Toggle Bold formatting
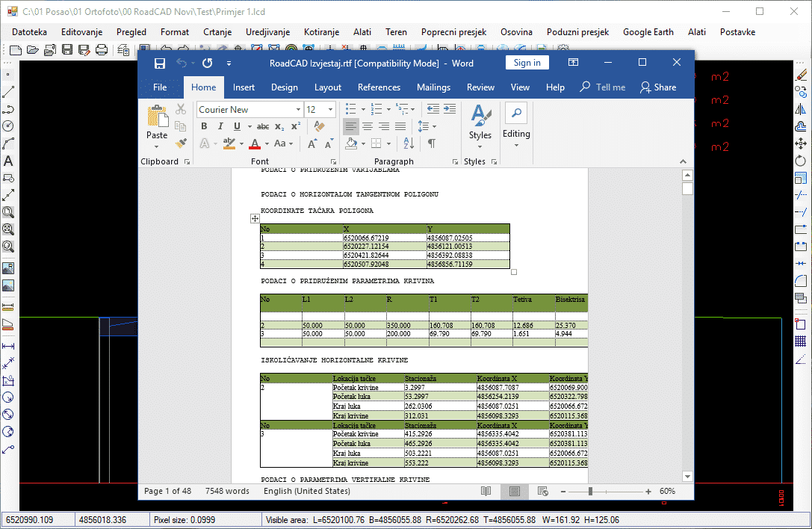The image size is (812, 529). (x=204, y=126)
